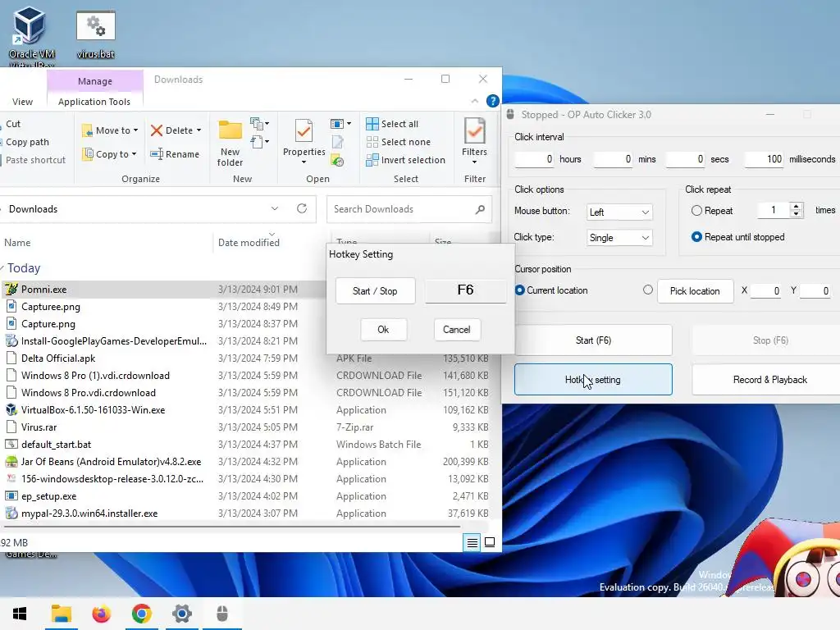Image resolution: width=840 pixels, height=630 pixels.
Task: Open the Settings gear taskbar icon
Action: pyautogui.click(x=182, y=614)
